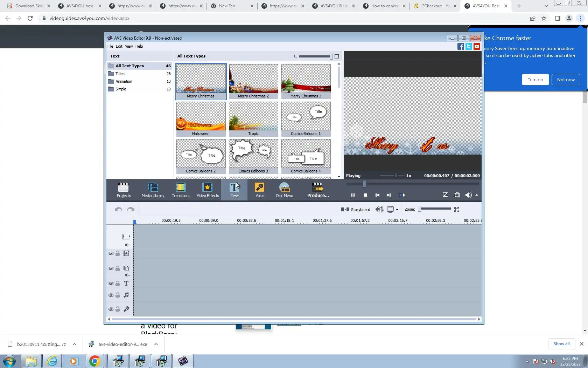The width and height of the screenshot is (588, 368).
Task: Click the playback speed slider
Action: tap(392, 176)
